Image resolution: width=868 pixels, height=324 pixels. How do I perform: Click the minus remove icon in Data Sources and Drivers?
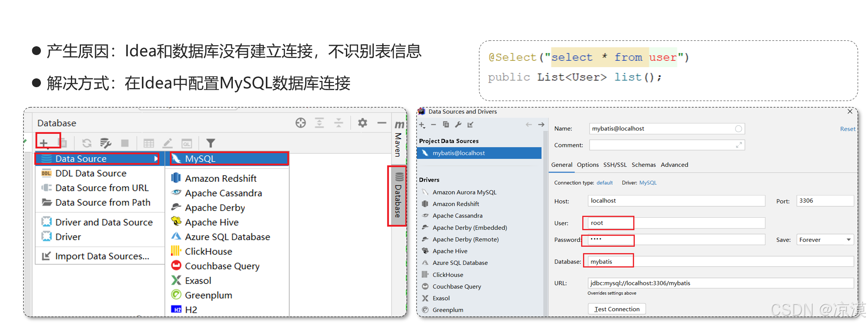(x=434, y=125)
